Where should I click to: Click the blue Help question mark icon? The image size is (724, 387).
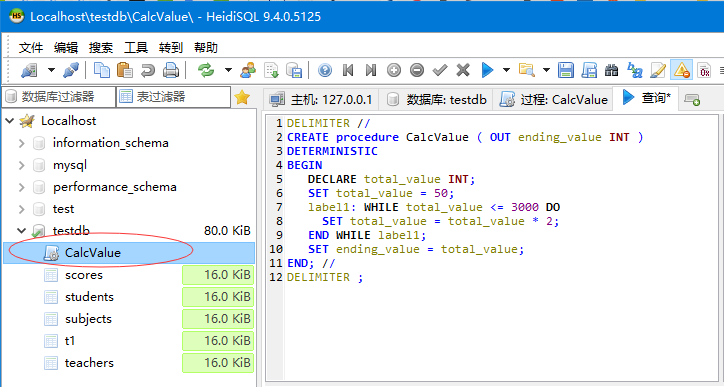pyautogui.click(x=325, y=70)
